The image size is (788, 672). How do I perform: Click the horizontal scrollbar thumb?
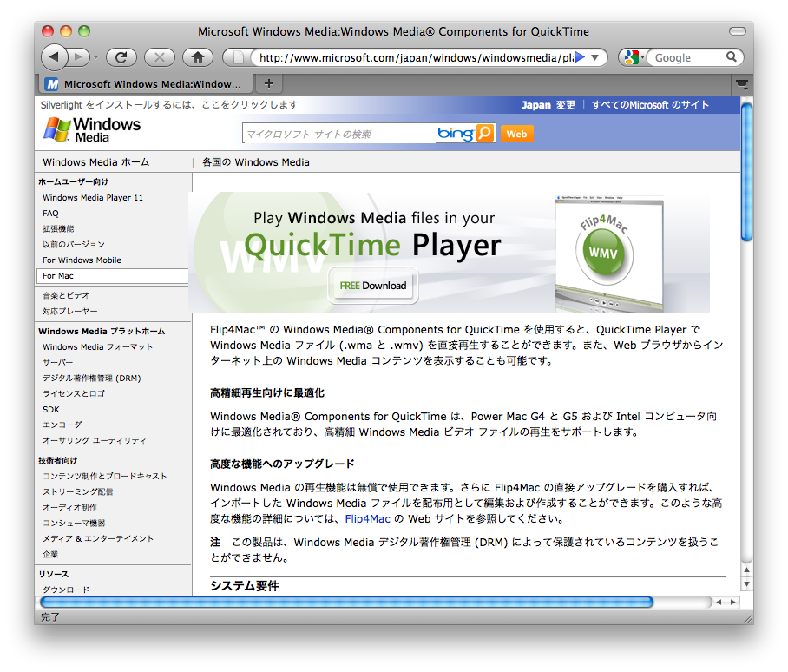[347, 602]
